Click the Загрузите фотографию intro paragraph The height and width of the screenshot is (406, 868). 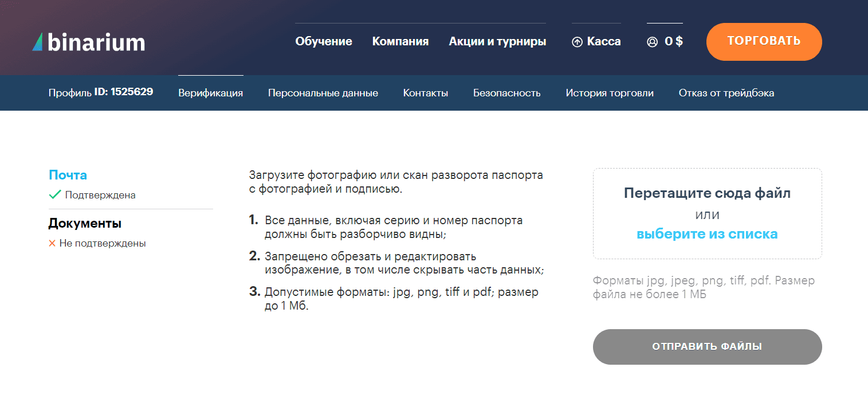[x=396, y=182]
